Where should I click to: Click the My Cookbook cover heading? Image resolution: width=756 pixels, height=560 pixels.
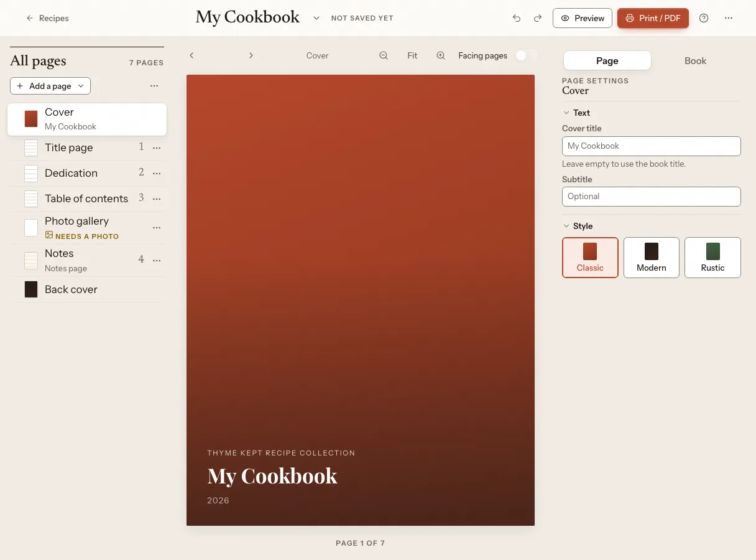click(x=272, y=476)
